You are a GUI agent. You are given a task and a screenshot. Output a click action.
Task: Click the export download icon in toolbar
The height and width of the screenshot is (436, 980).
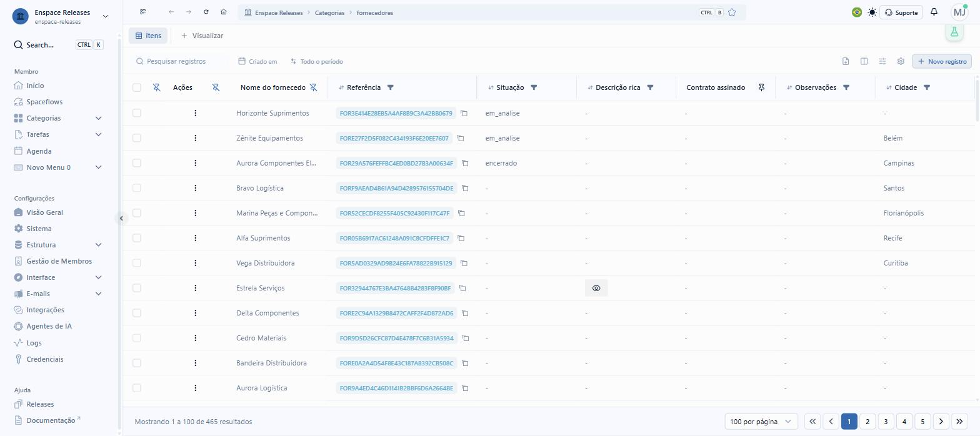pos(846,61)
